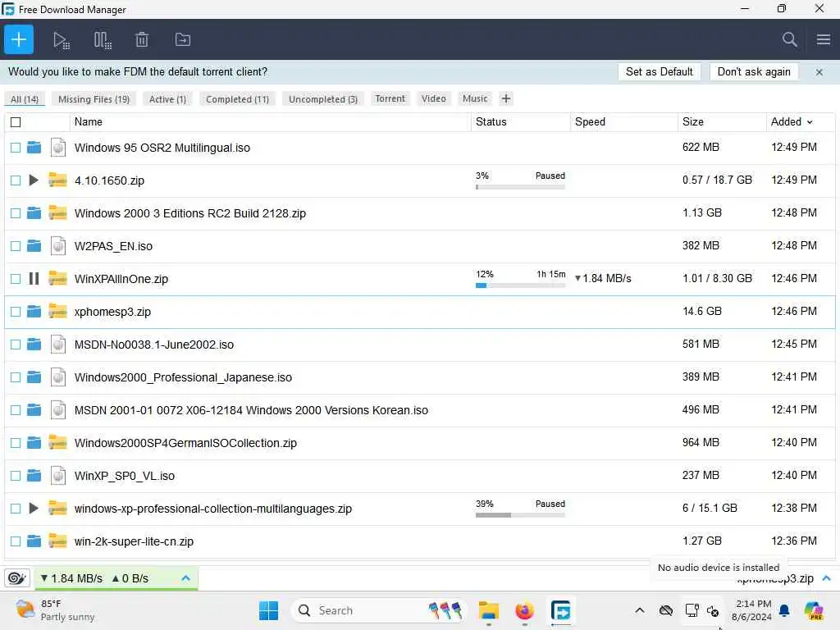Toggle snail speed-limit mode icon

pyautogui.click(x=17, y=578)
